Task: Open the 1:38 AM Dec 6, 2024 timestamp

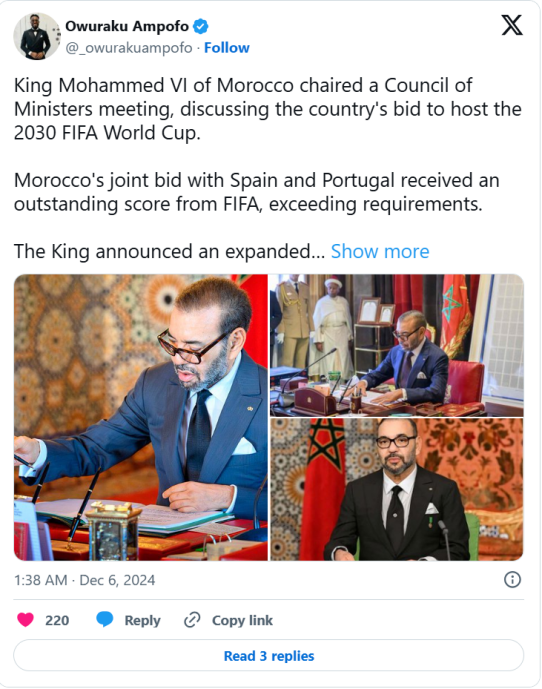Action: point(84,580)
